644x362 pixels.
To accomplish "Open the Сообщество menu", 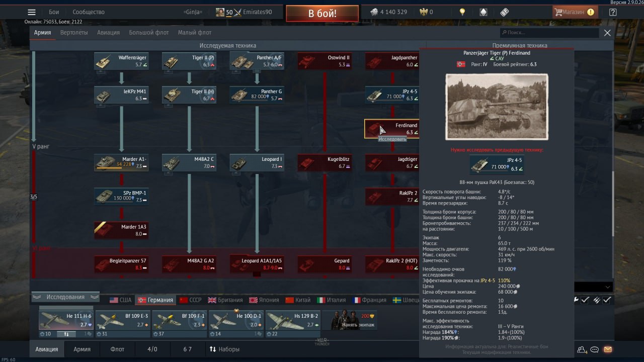I will coord(89,12).
